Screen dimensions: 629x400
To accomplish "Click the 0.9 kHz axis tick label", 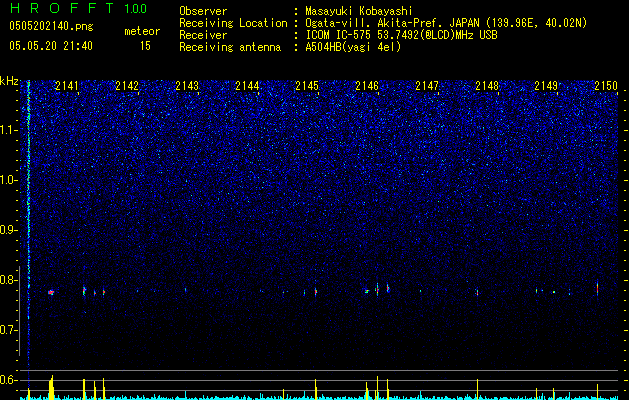I will click(9, 230).
